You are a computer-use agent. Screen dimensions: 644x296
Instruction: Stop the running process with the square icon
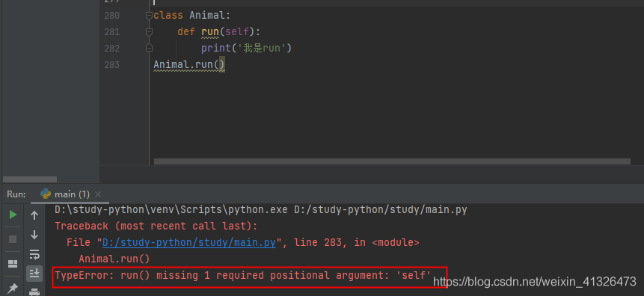(13, 239)
